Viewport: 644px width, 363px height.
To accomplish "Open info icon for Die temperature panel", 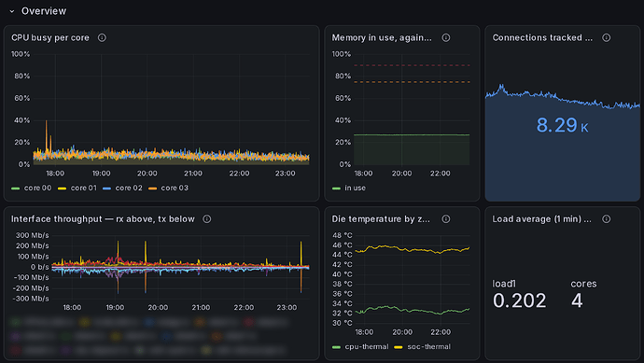I will 445,219.
